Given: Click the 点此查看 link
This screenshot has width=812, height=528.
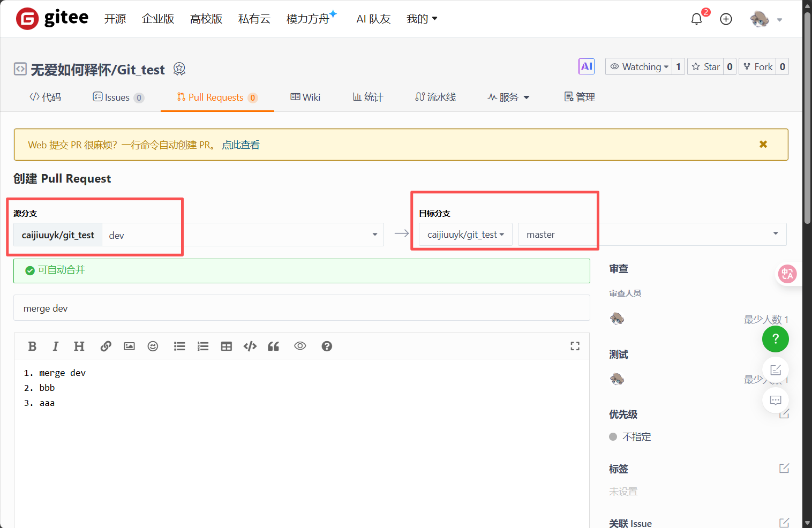Looking at the screenshot, I should click(241, 145).
